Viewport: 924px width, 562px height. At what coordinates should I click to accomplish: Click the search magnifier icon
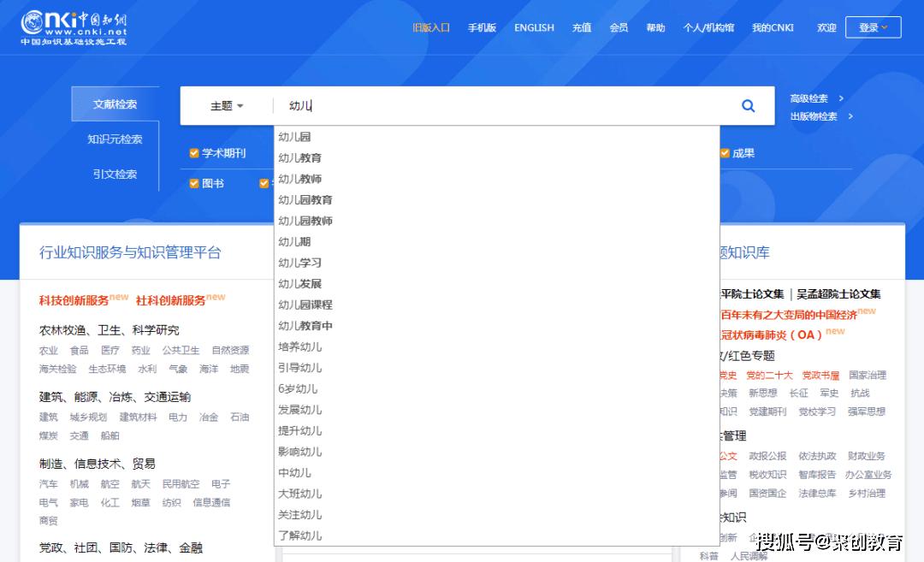click(748, 105)
